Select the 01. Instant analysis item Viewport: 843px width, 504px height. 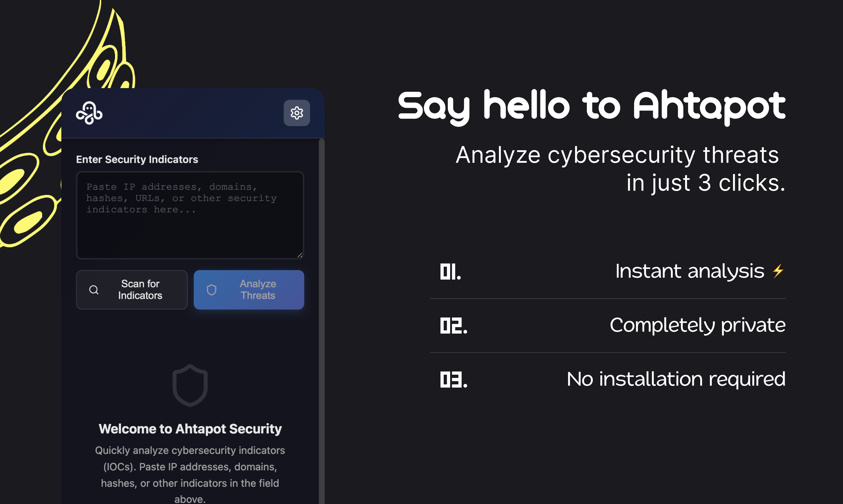pyautogui.click(x=608, y=272)
